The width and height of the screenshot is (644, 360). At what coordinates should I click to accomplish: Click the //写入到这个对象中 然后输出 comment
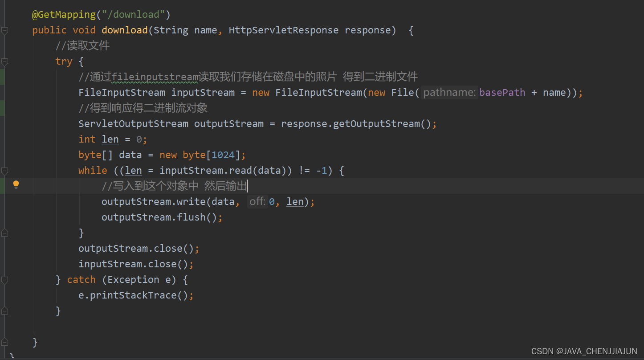point(174,186)
